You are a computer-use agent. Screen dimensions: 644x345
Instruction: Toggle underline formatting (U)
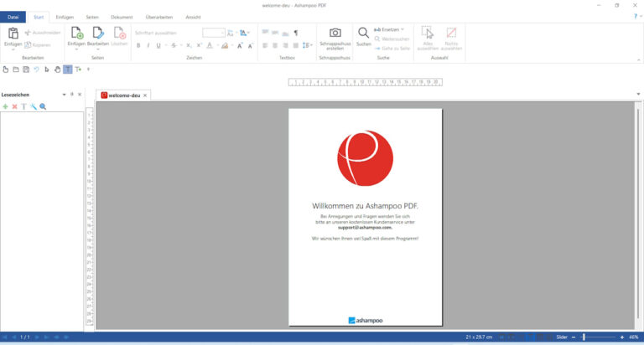158,45
